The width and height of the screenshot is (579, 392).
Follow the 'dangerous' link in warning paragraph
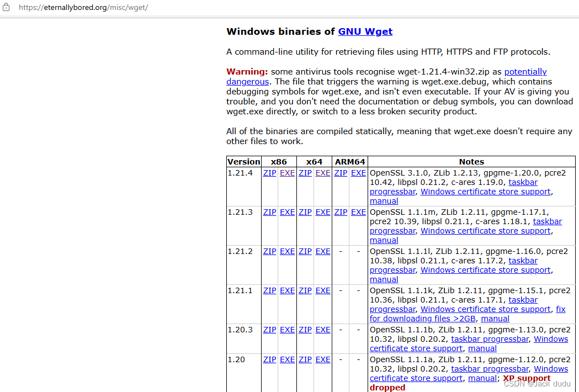click(247, 82)
